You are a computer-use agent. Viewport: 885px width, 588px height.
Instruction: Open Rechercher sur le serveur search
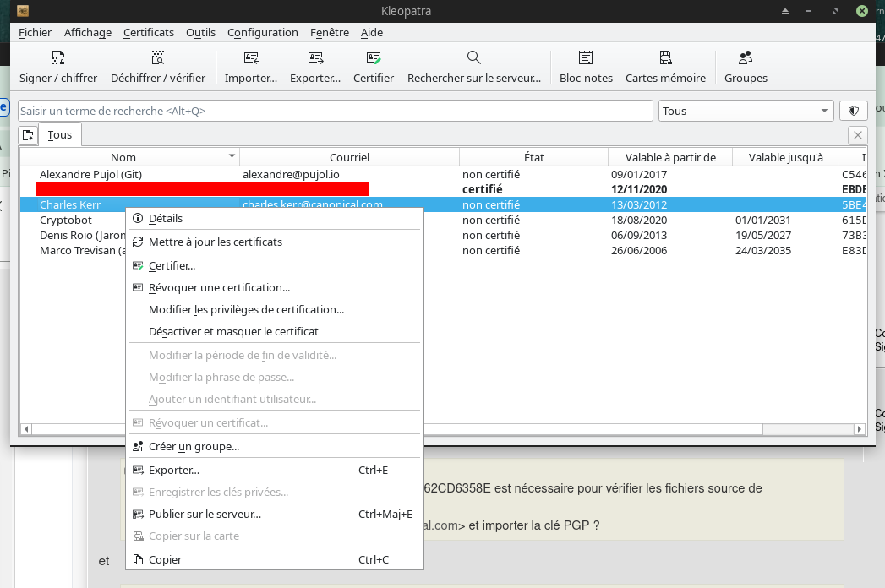pos(474,67)
